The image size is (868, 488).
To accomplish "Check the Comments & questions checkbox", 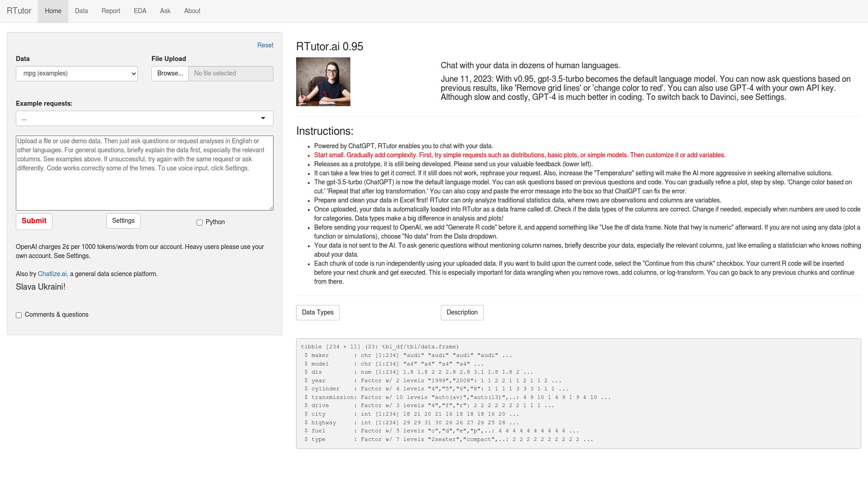I will click(x=19, y=315).
